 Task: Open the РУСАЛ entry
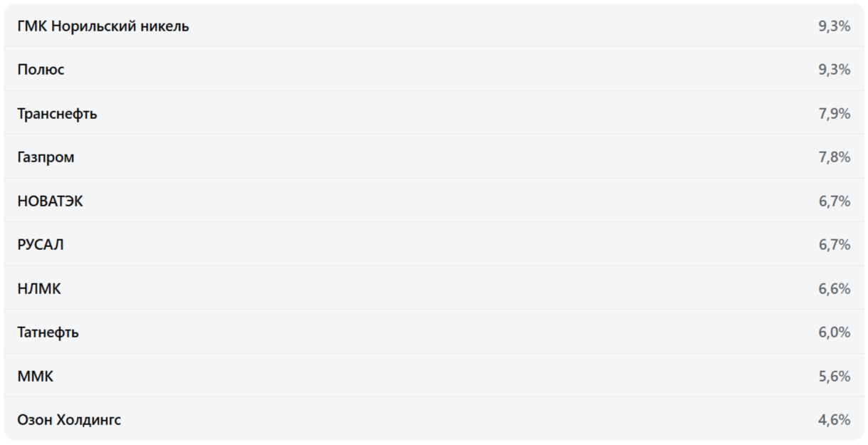click(41, 245)
